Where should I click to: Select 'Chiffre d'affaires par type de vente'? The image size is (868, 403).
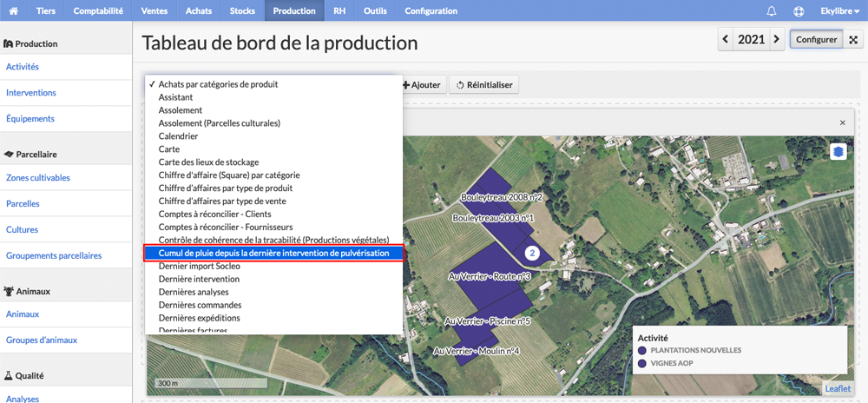tap(273, 201)
